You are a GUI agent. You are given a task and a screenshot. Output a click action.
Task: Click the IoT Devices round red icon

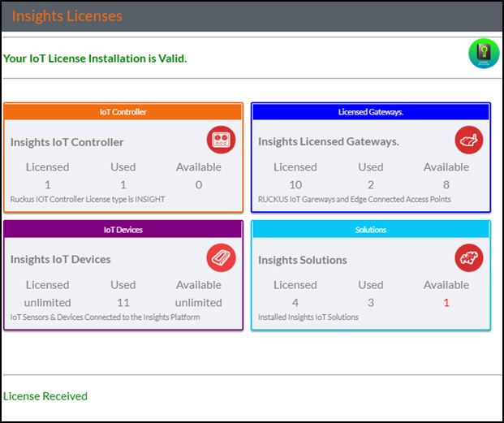[x=221, y=258]
